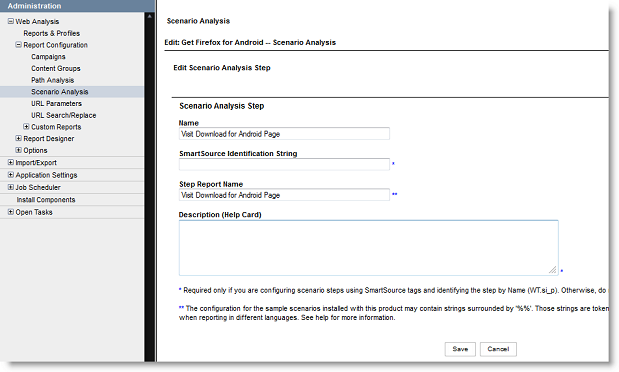Open URL Search/Replace

(x=64, y=115)
